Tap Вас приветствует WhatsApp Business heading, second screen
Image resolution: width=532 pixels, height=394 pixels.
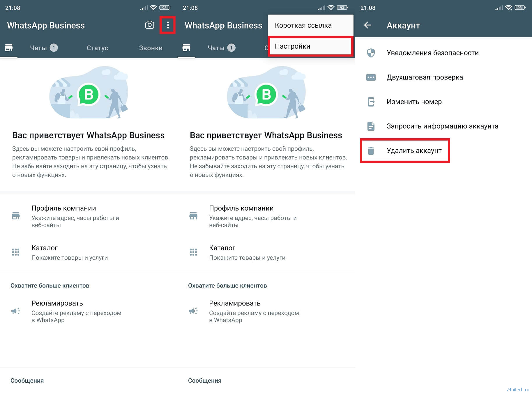pyautogui.click(x=266, y=135)
